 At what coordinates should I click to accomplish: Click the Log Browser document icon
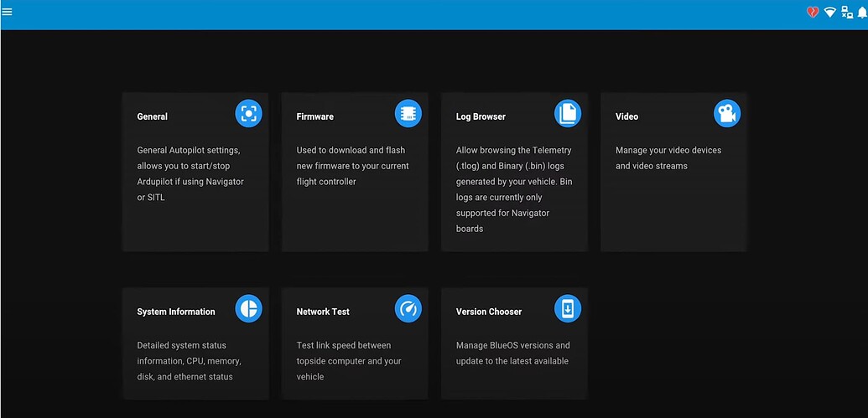[x=567, y=114]
